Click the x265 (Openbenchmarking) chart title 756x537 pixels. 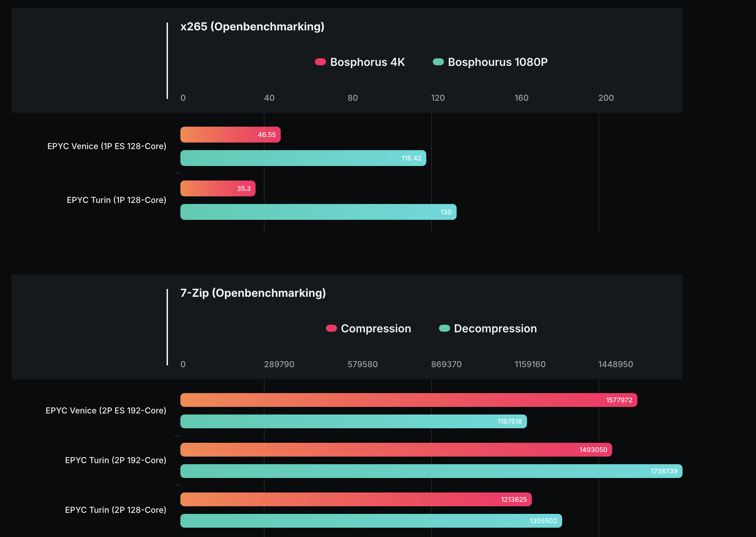coord(252,27)
